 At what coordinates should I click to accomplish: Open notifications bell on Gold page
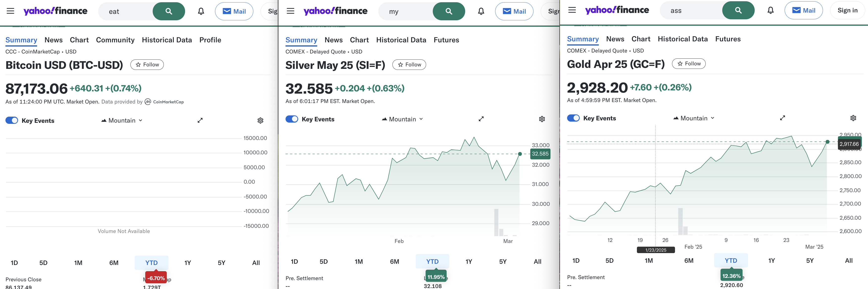click(x=770, y=10)
